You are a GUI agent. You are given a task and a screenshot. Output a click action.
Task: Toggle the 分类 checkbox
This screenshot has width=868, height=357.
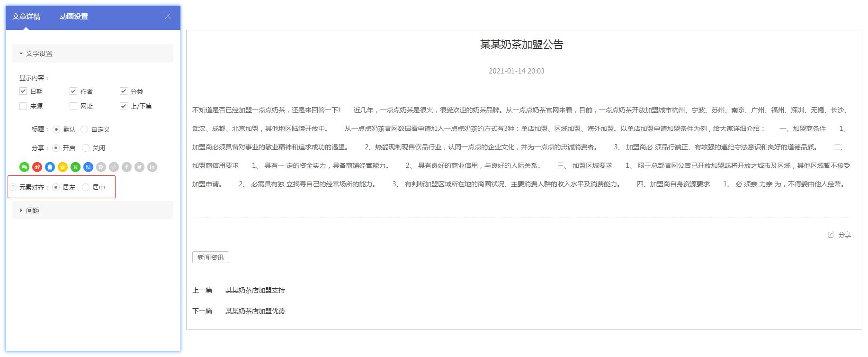124,91
